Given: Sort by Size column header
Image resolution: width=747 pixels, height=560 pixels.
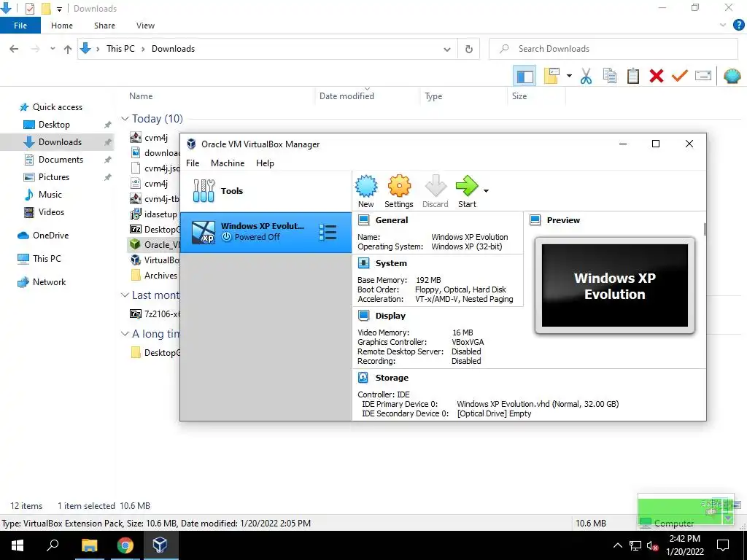Looking at the screenshot, I should pos(519,96).
